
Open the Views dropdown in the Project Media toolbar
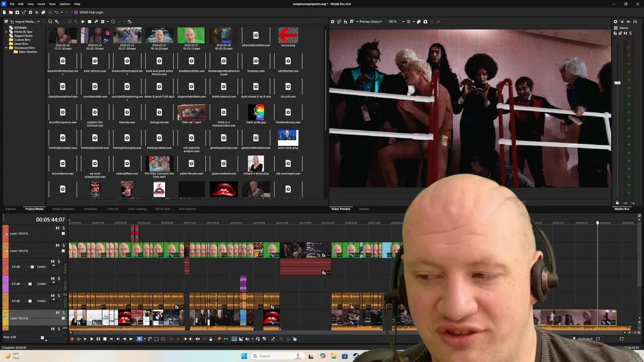[108, 22]
